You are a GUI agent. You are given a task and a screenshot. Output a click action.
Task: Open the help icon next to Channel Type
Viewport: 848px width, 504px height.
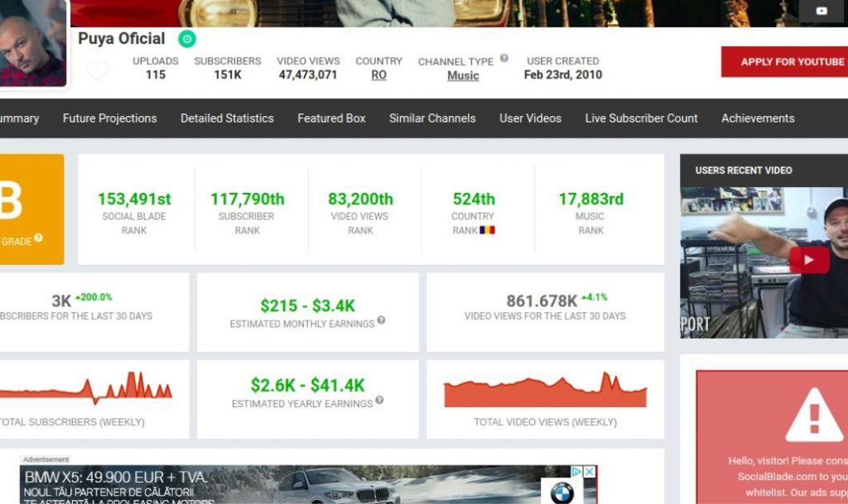point(504,59)
